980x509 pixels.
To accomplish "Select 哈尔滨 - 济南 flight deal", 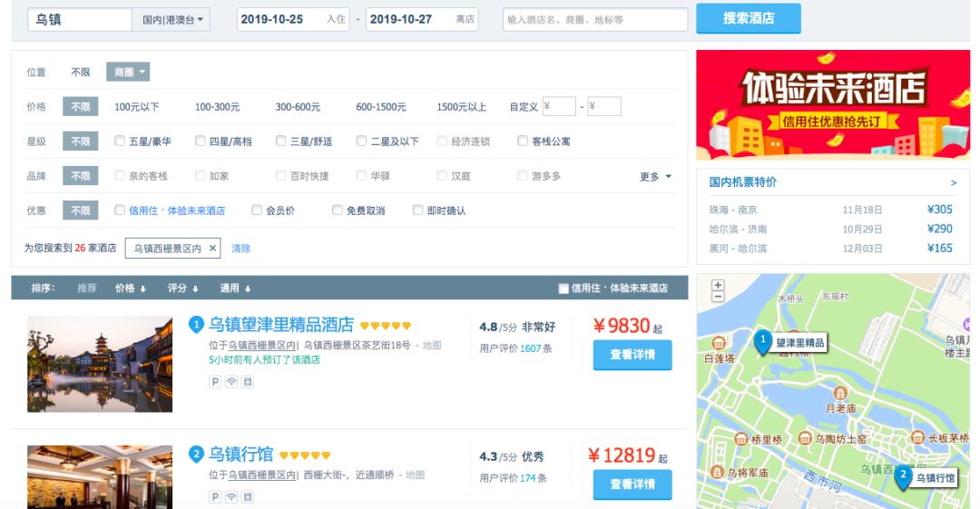I will tap(830, 229).
